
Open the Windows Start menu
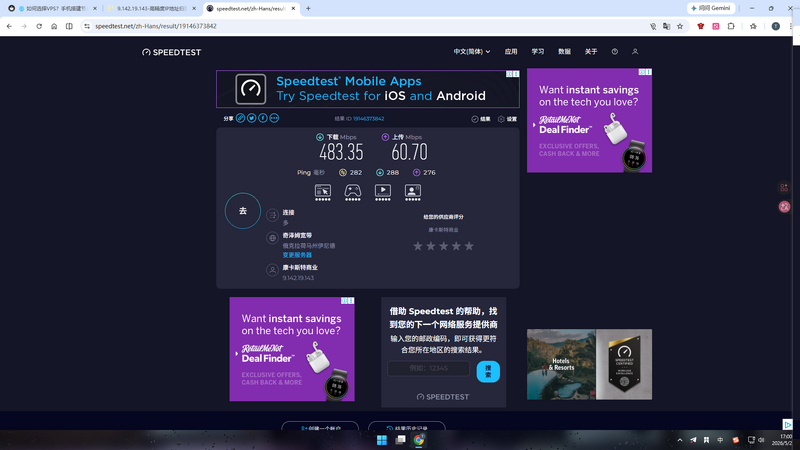382,440
